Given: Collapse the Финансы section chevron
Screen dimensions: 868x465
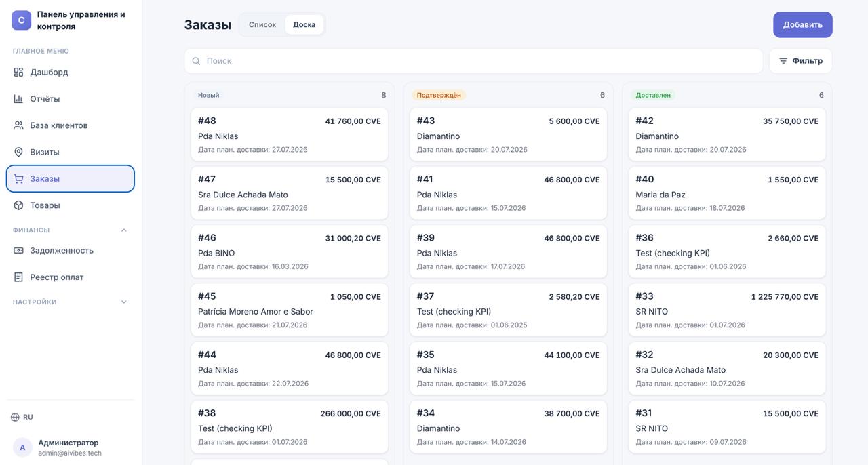Looking at the screenshot, I should 123,230.
